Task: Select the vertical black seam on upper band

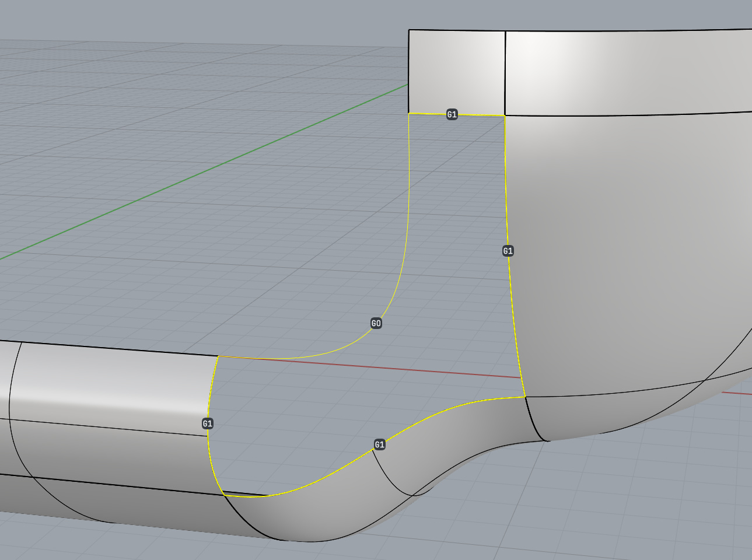Action: pyautogui.click(x=505, y=73)
